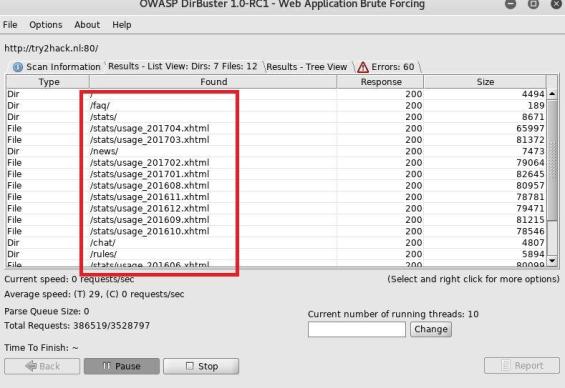
Task: Click the Change threads button
Action: 431,329
